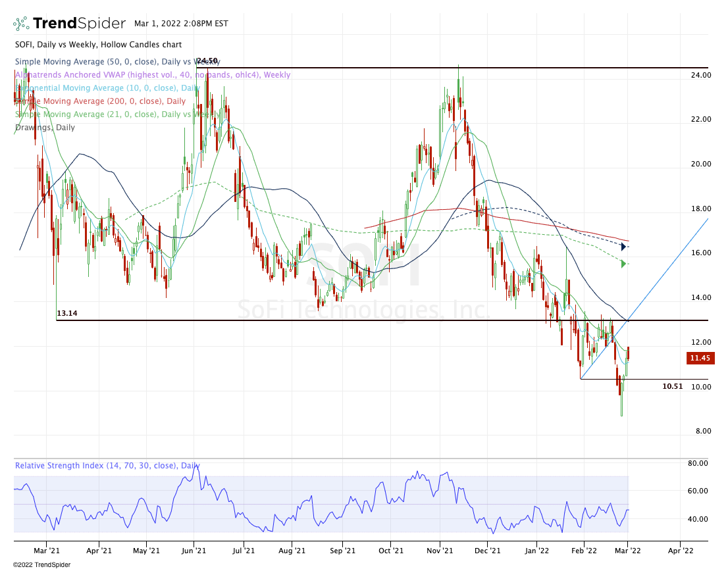Click the TrendSpider logo icon
This screenshot has width=728, height=571.
[21, 24]
